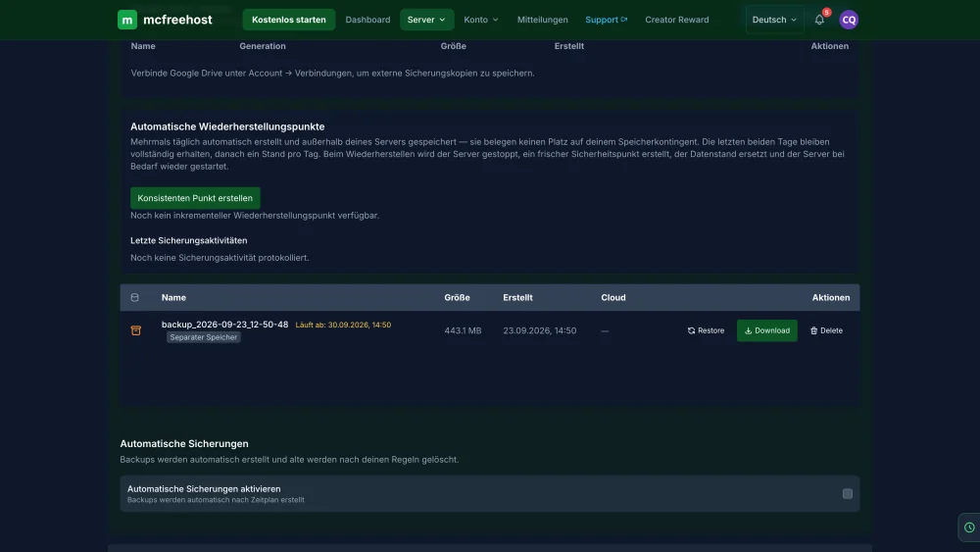Click 'Automatische Wiederherstellungspunkte' heading
Viewport: 980px width, 552px height.
(x=227, y=126)
